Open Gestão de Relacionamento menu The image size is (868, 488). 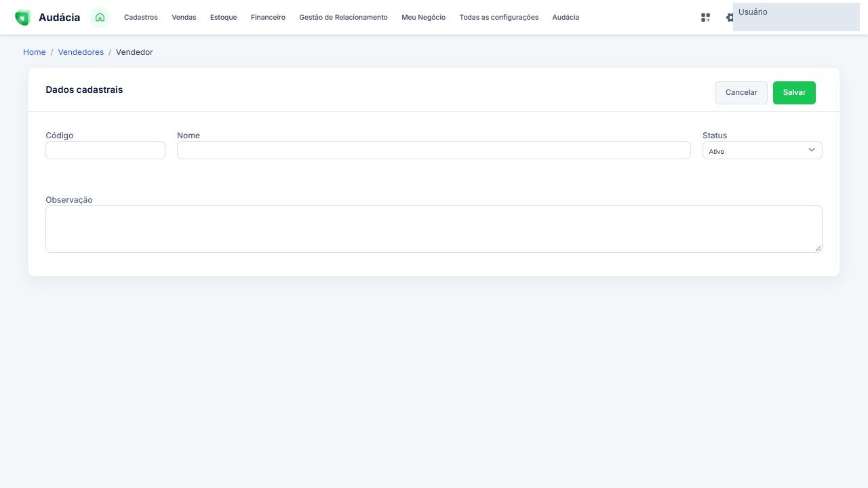(x=343, y=18)
